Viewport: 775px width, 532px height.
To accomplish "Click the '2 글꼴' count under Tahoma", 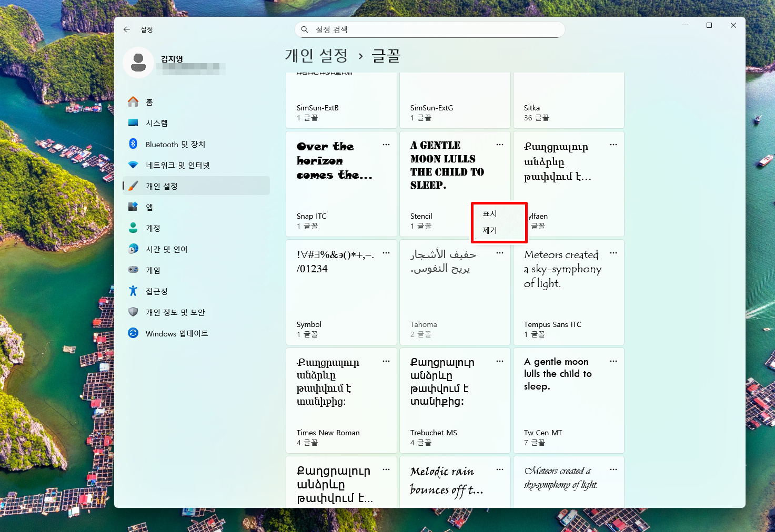I will point(421,334).
